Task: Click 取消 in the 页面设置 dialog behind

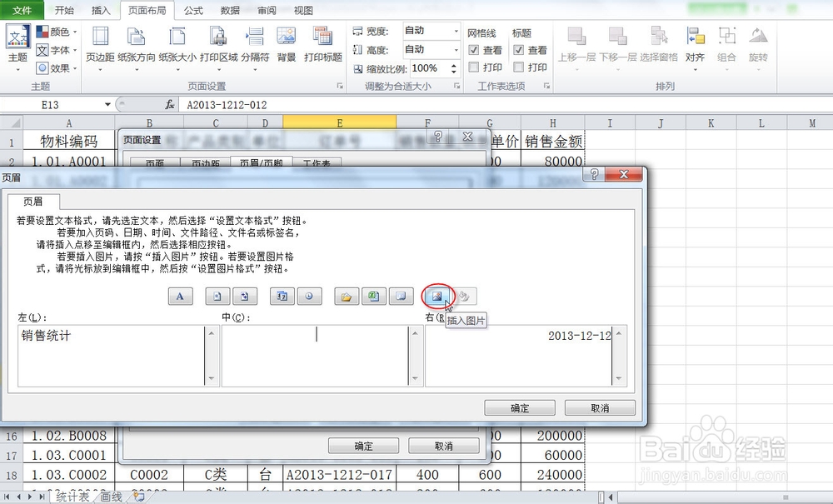Action: coord(444,447)
